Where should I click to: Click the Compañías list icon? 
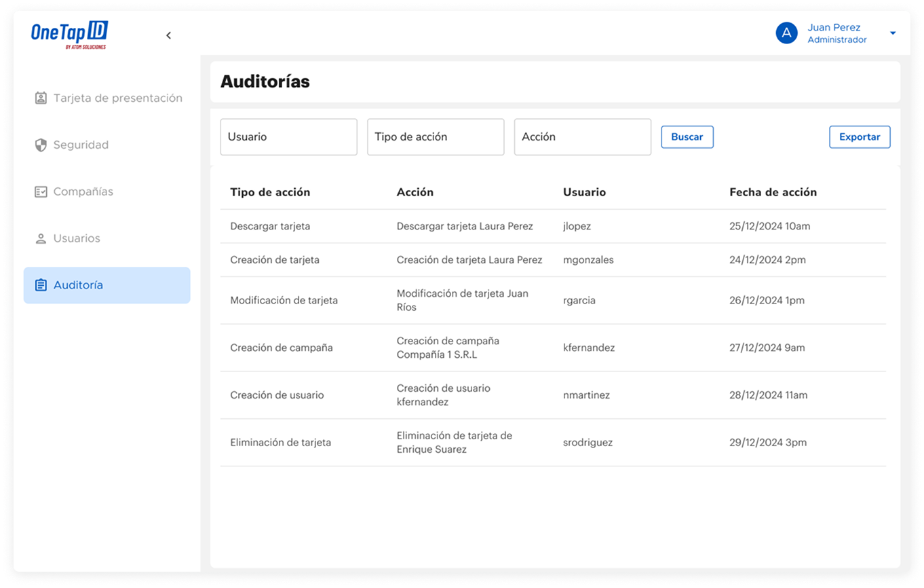pyautogui.click(x=41, y=191)
